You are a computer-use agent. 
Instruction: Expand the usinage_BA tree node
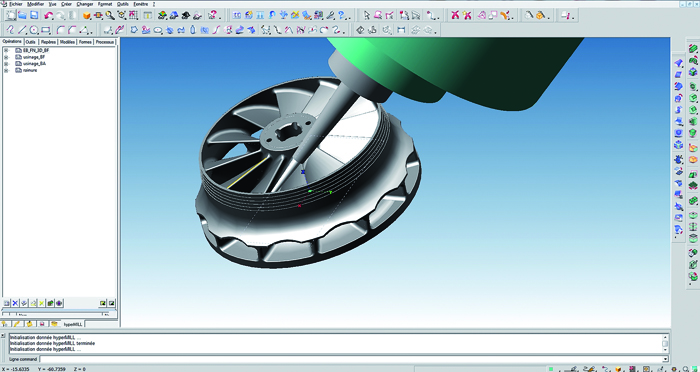[x=6, y=64]
